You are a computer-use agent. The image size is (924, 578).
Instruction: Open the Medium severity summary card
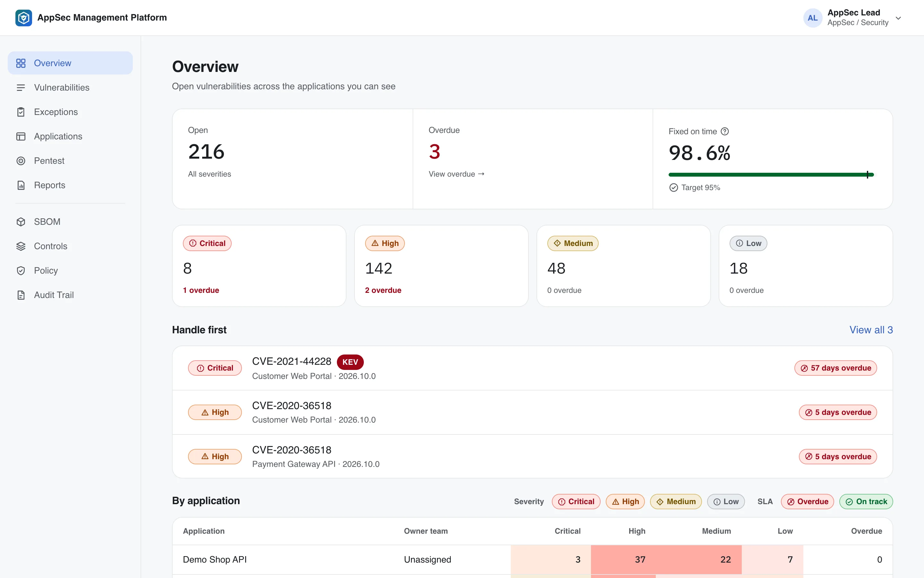(x=623, y=266)
